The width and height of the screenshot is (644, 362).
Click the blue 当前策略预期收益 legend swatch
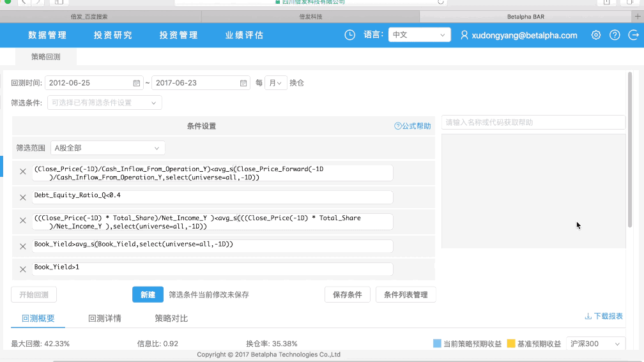(x=437, y=343)
